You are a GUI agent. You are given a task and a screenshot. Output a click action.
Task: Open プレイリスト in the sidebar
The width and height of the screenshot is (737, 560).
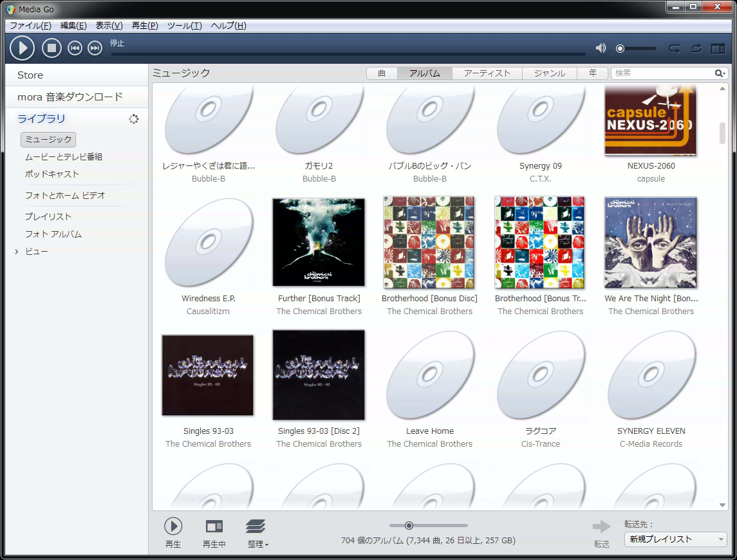pos(48,216)
